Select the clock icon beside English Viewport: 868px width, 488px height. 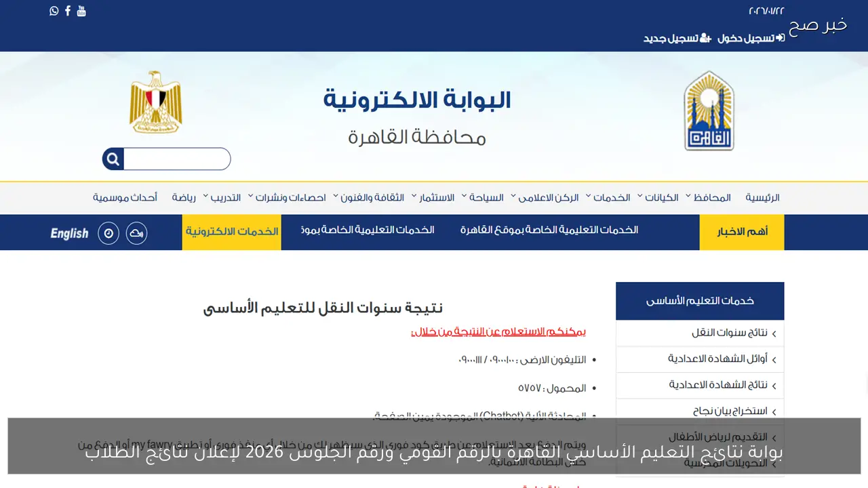(108, 232)
